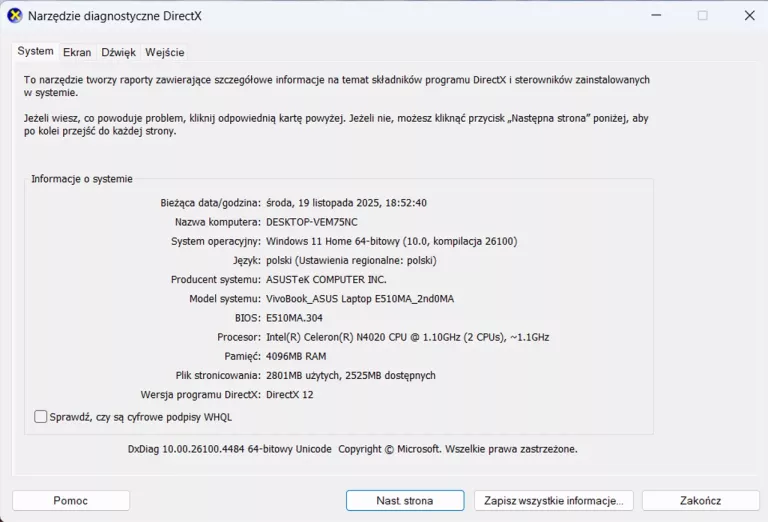Click the 4096MB RAM memory value
The width and height of the screenshot is (768, 522).
pyautogui.click(x=296, y=356)
